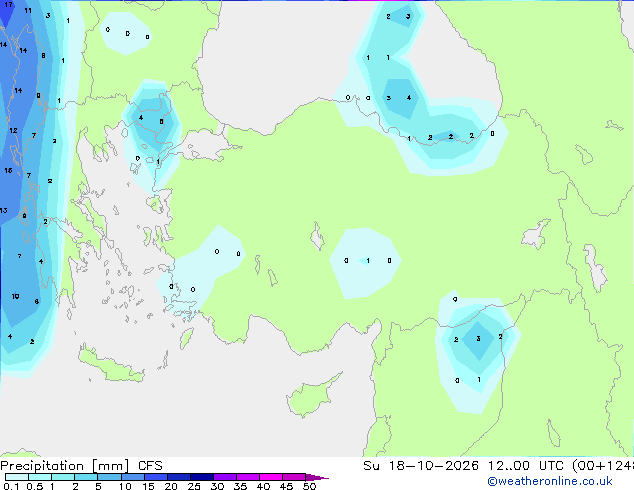Image resolution: width=634 pixels, height=490 pixels.
Task: Click the '12..00 UTC' time text
Action: [525, 466]
